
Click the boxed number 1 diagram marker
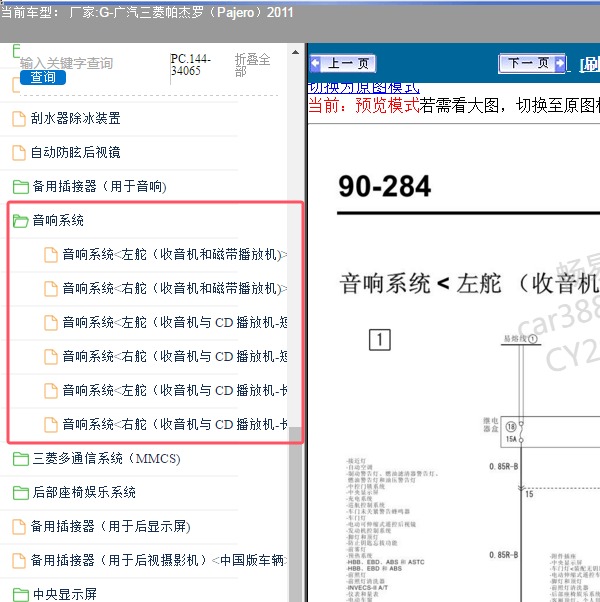pos(380,340)
